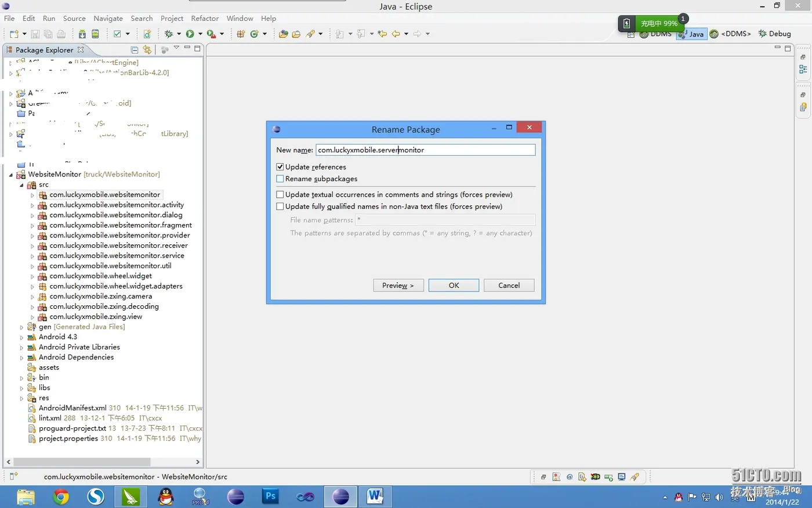This screenshot has height=508, width=812.
Task: Select the assets folder
Action: [49, 368]
